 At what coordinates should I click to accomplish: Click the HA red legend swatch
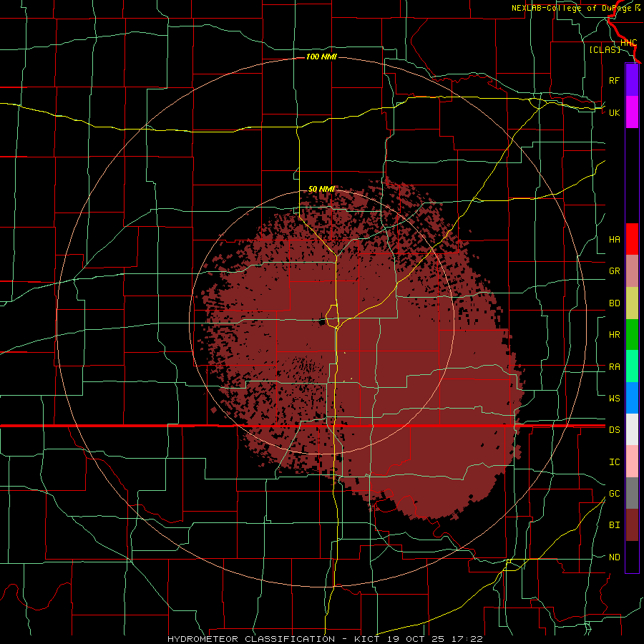632,239
